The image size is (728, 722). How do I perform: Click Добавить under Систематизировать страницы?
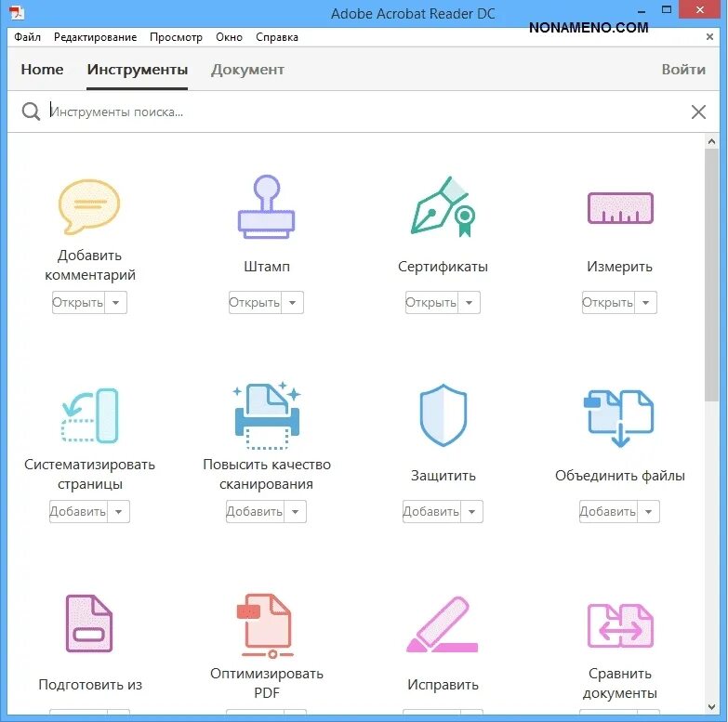(78, 511)
